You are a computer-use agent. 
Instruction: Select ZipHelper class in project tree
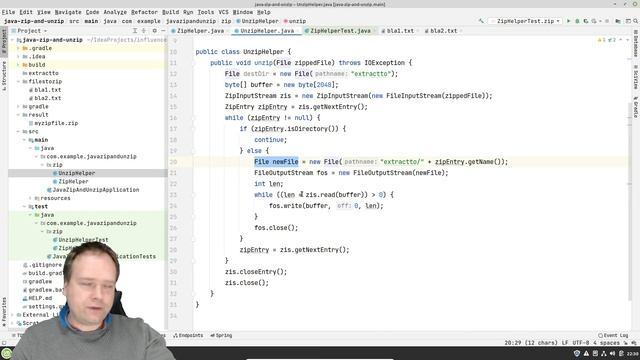(x=70, y=182)
